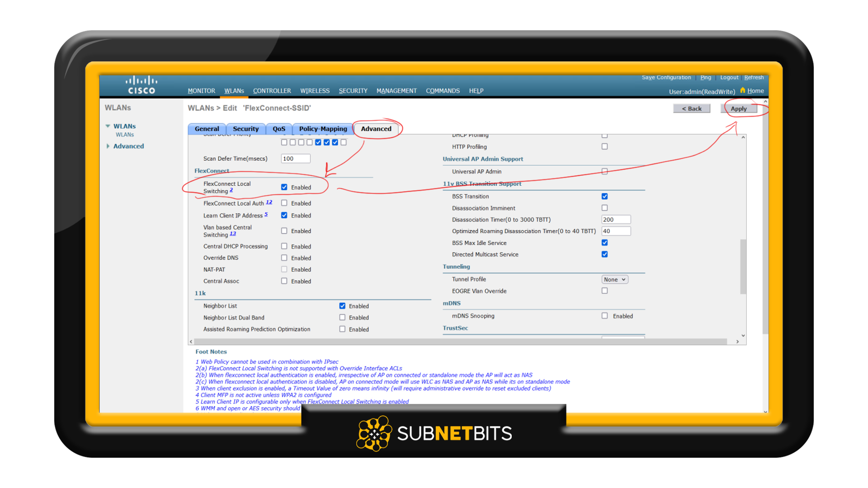Open the COMMANDS menu
This screenshot has height=488, width=868.
443,91
